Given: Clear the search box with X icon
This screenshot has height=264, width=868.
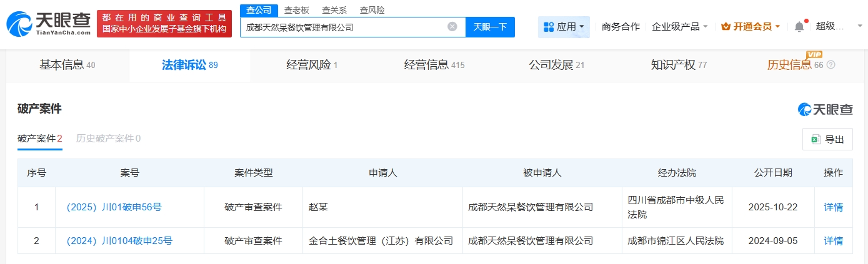Looking at the screenshot, I should click(x=452, y=27).
